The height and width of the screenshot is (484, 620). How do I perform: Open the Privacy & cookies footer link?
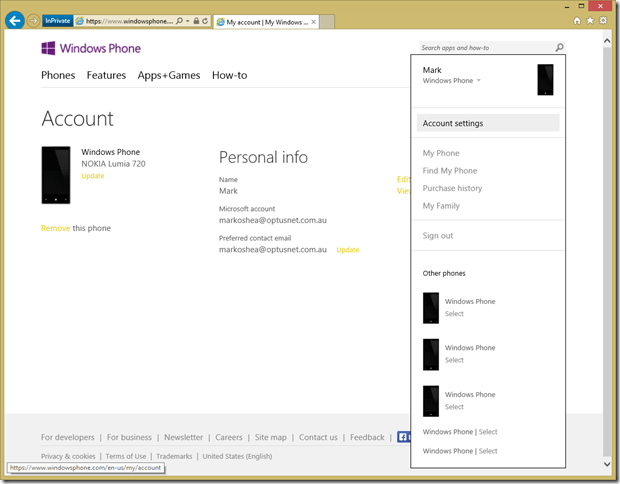(x=68, y=456)
